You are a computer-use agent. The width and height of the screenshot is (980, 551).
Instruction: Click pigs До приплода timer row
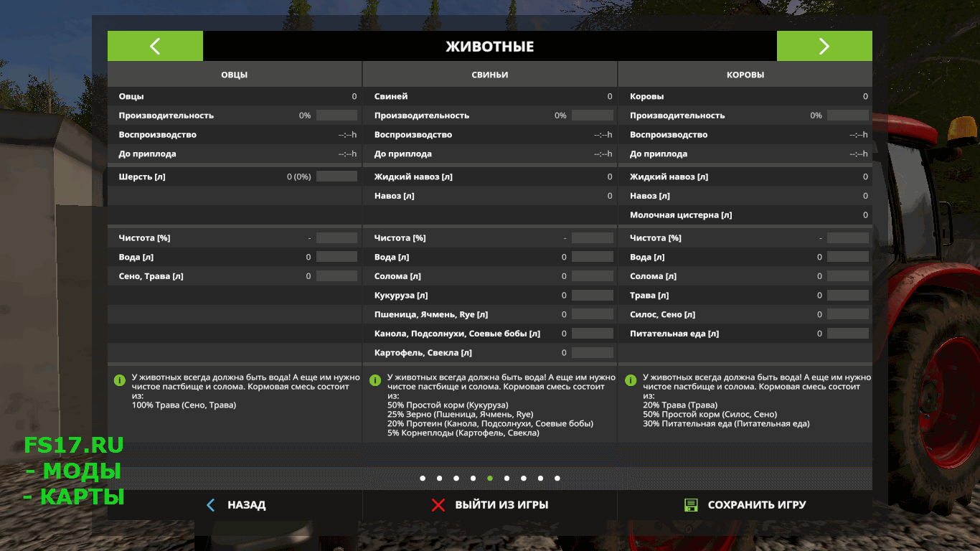point(490,154)
